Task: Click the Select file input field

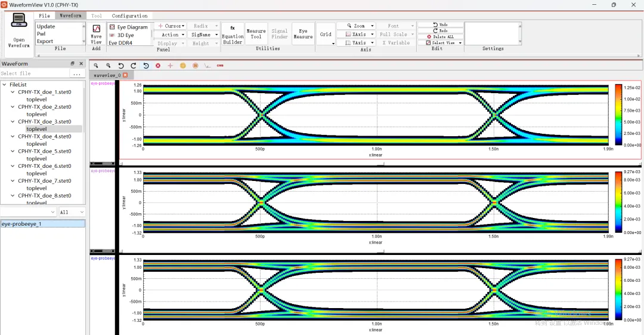Action: [35, 73]
